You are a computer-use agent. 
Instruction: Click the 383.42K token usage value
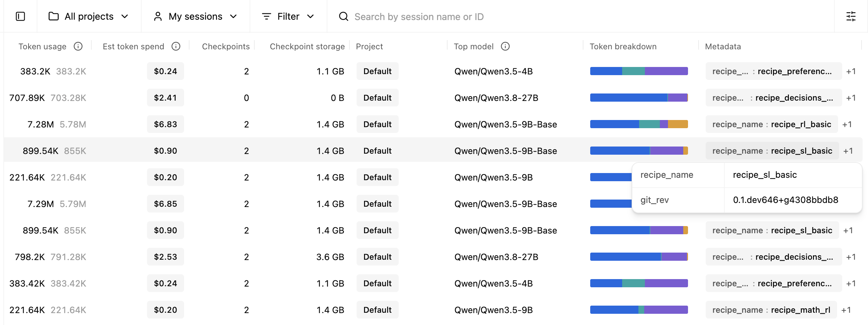[x=27, y=284]
